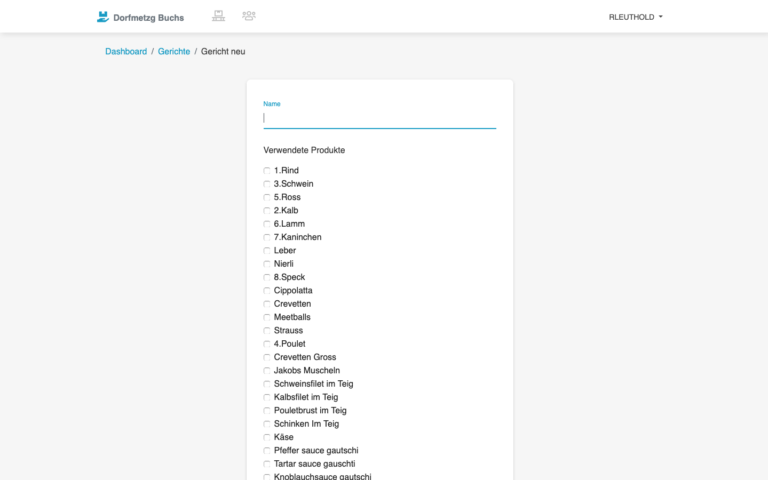This screenshot has width=768, height=480.
Task: Check the 6.Lamm checkbox
Action: pos(267,224)
